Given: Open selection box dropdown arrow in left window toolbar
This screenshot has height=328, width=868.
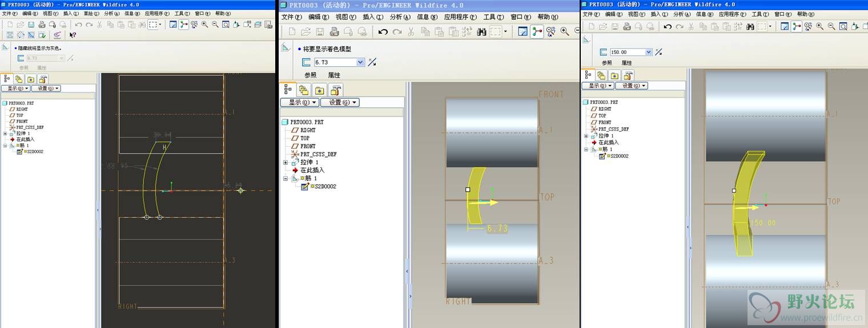Looking at the screenshot, I should point(160,25).
